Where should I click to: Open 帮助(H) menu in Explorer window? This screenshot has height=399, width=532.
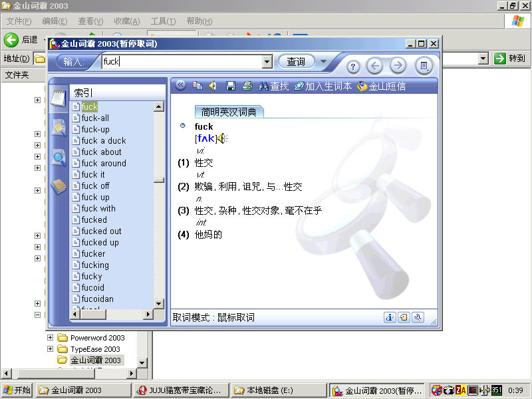(199, 21)
